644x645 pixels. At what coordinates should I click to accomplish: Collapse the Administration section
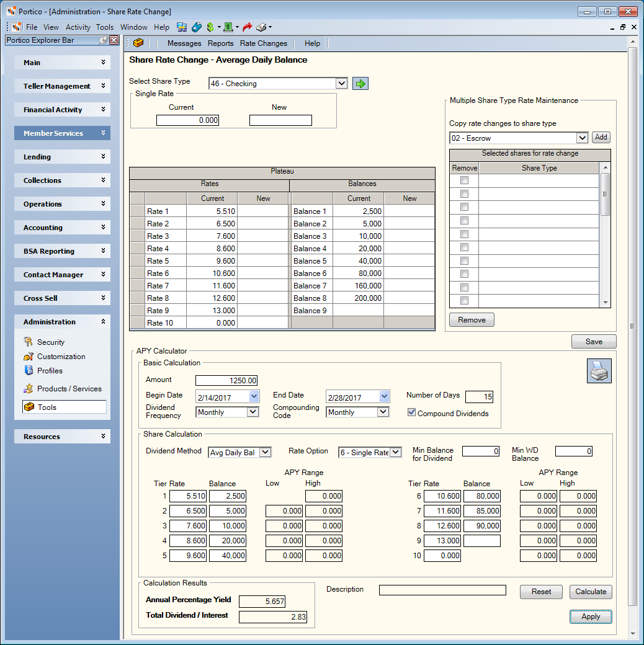pyautogui.click(x=62, y=322)
